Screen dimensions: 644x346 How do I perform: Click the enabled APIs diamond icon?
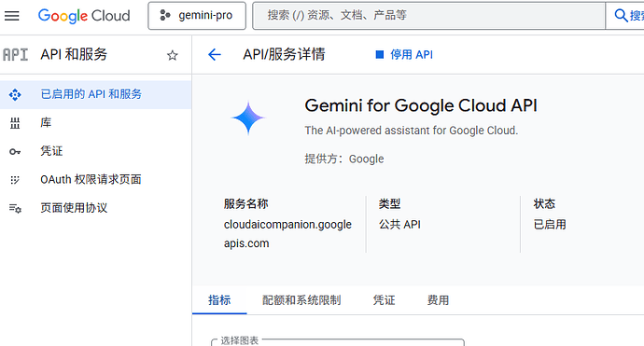15,95
